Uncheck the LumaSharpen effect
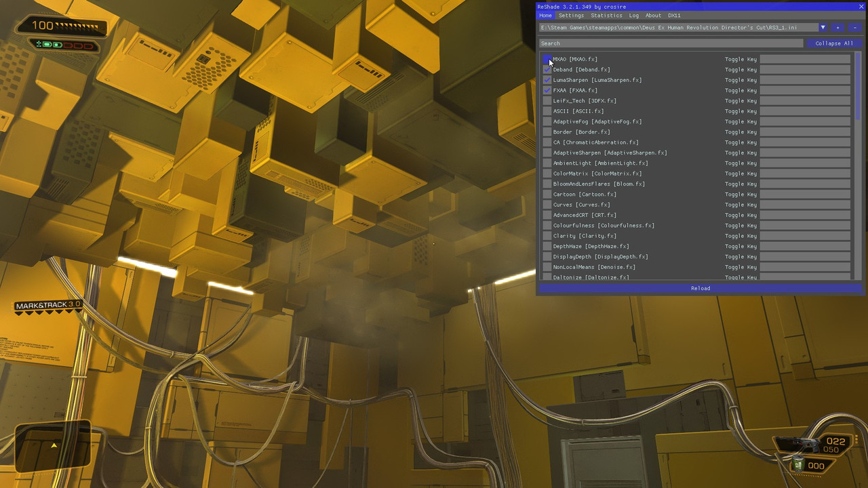The height and width of the screenshot is (488, 868). (x=547, y=80)
